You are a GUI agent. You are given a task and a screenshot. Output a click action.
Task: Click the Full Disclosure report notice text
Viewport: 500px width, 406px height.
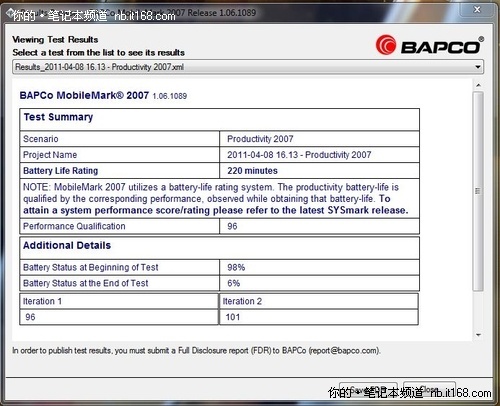click(196, 351)
